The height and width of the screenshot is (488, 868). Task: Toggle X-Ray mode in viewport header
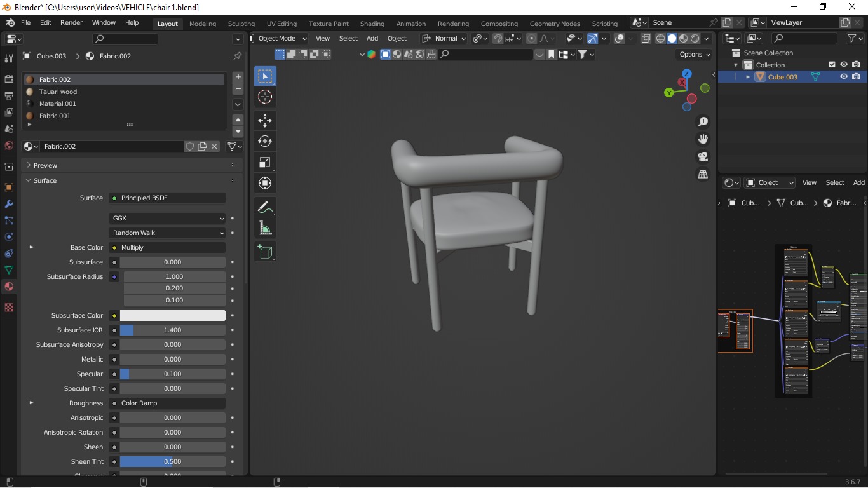click(646, 39)
